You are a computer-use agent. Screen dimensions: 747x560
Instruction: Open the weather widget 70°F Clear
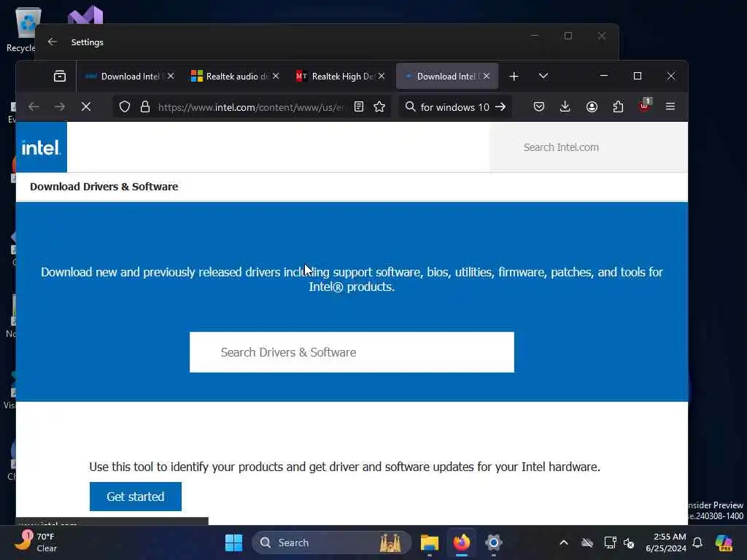pyautogui.click(x=36, y=542)
